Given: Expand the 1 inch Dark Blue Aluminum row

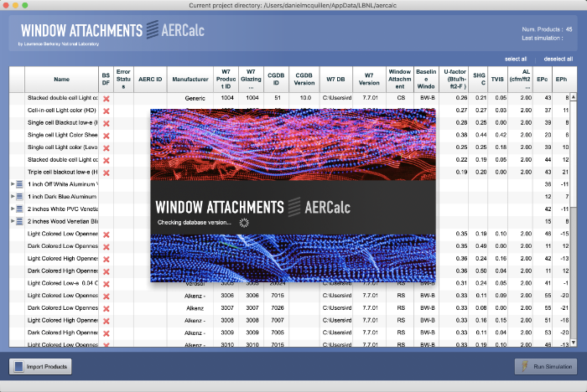Looking at the screenshot, I should point(13,196).
